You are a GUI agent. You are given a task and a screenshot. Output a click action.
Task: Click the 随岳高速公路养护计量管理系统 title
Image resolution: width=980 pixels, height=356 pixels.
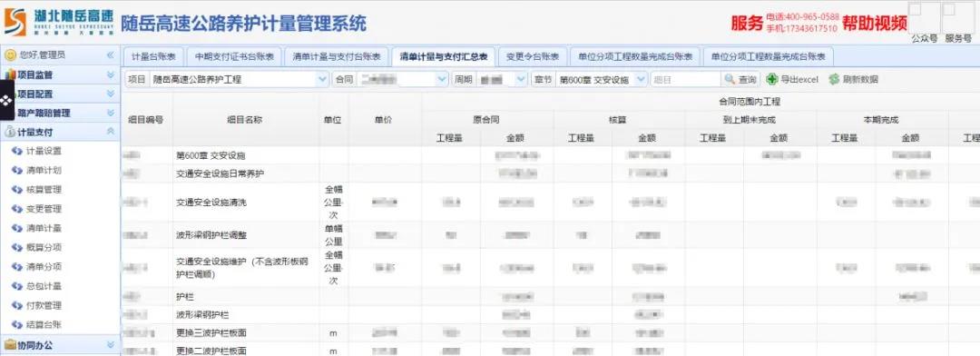click(243, 23)
